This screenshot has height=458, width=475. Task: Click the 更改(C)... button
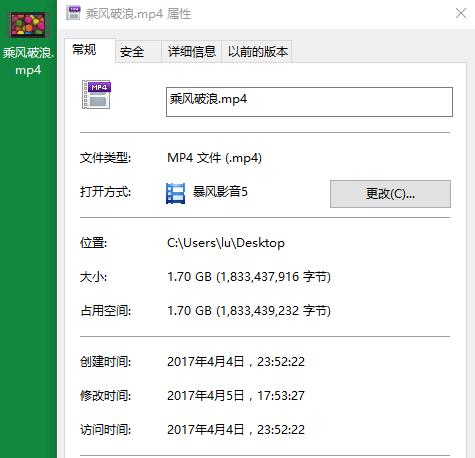[x=390, y=194]
